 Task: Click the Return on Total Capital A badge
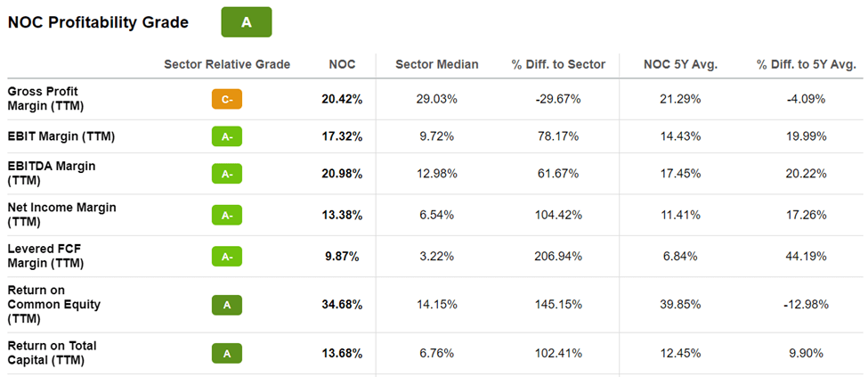227,353
